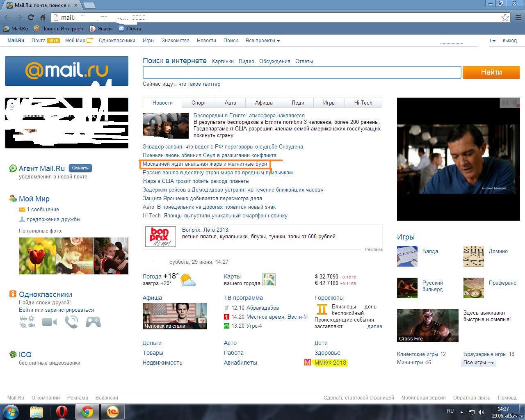Open the Человек из стали movie thumbnail
This screenshot has width=525, height=420.
pos(175,316)
